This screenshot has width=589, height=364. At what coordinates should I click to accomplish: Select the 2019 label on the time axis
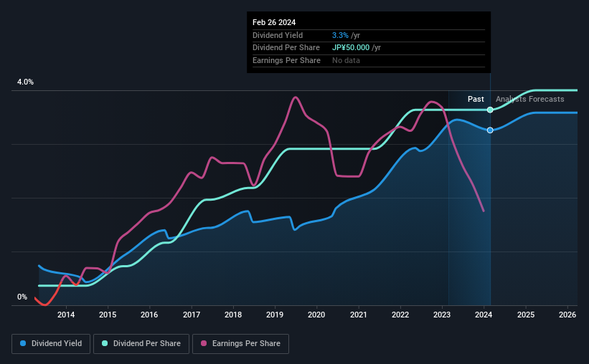point(275,315)
